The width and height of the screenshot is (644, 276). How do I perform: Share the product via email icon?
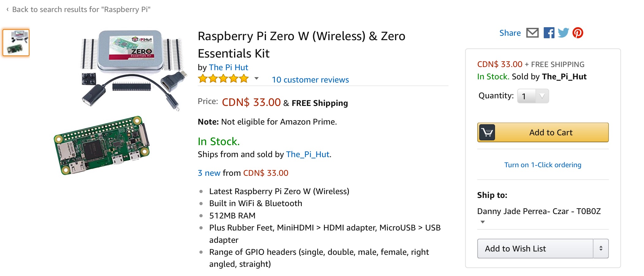[532, 33]
